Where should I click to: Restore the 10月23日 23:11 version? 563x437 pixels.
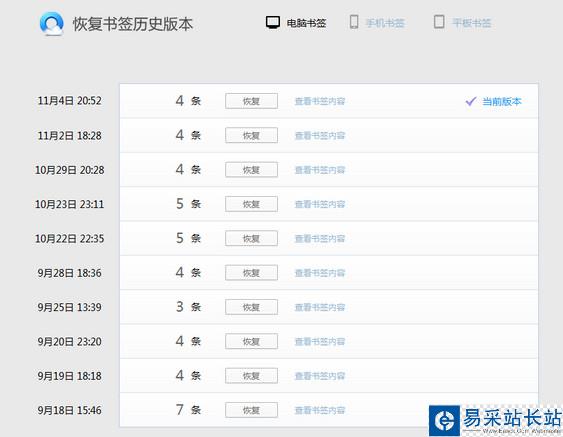(x=251, y=204)
